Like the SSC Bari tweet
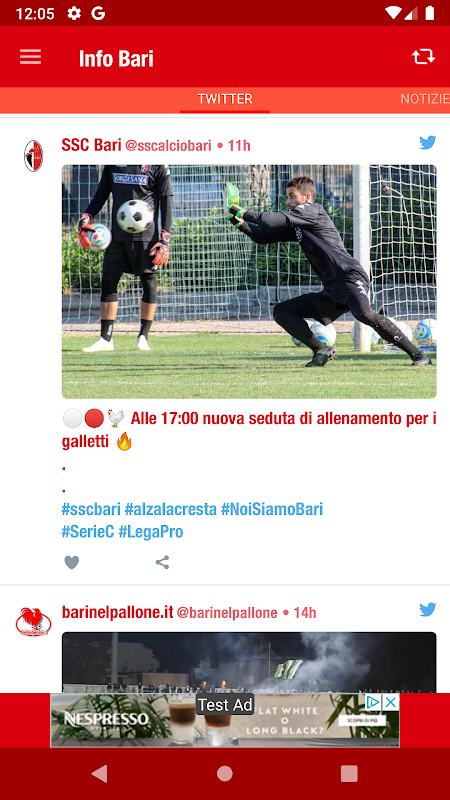 click(x=72, y=562)
